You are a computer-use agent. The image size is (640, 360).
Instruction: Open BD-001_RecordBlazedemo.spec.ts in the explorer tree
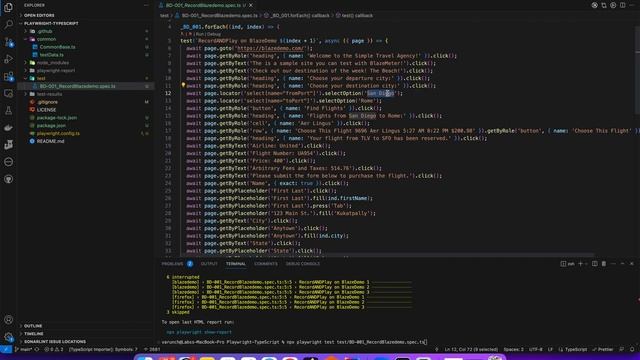77,86
